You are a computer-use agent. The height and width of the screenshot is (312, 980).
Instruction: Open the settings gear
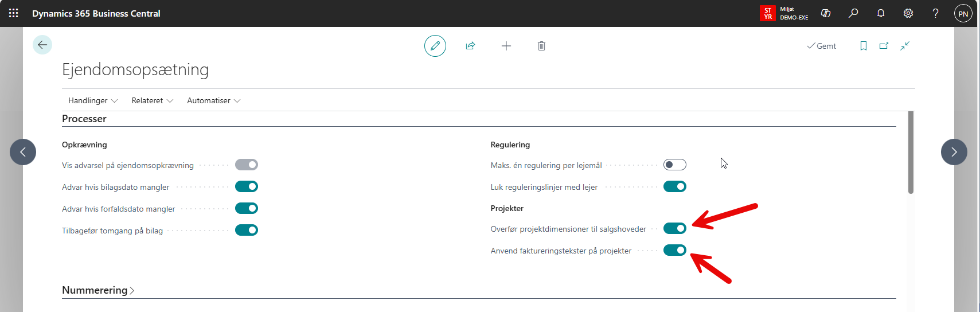[x=908, y=13]
